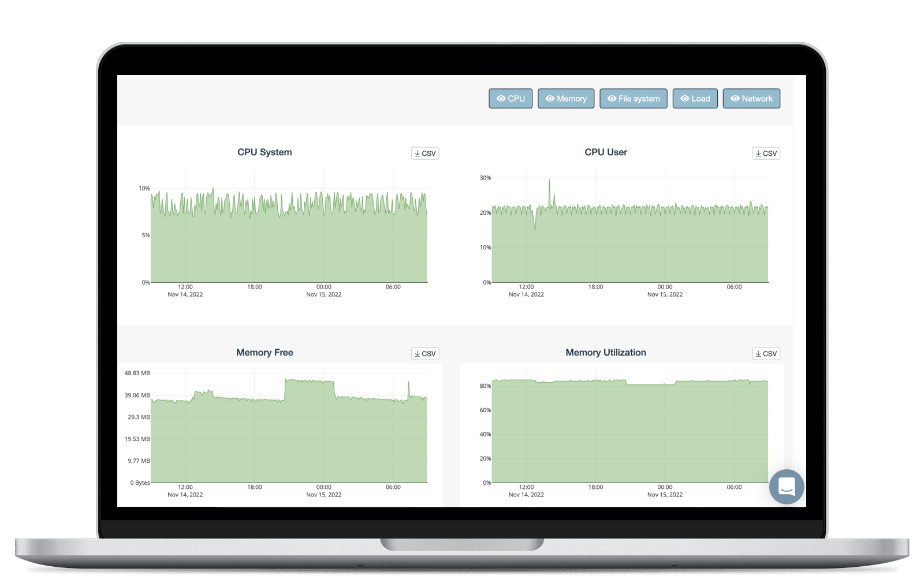Click the 48.83 MB axis label
The width and height of the screenshot is (924, 587).
pos(137,373)
